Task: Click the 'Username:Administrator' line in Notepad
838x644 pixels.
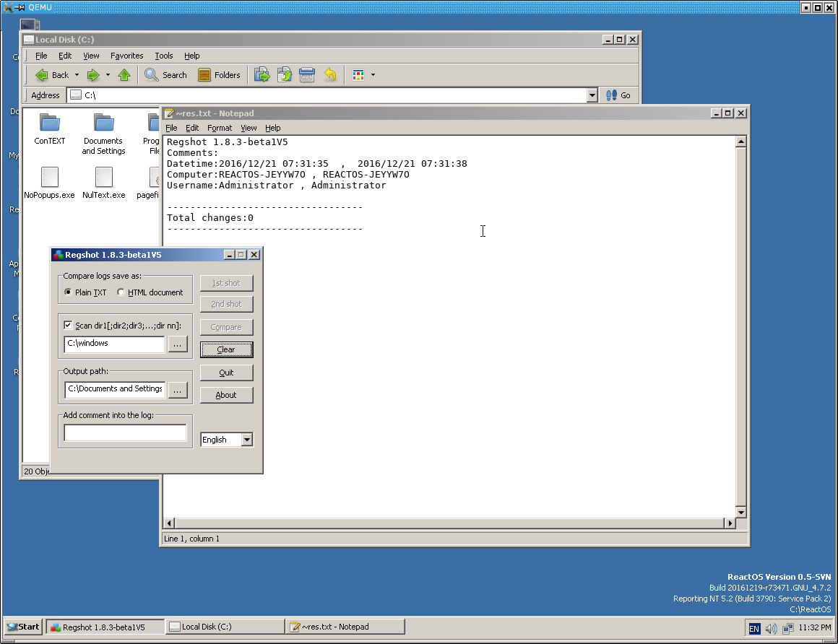Action: click(x=276, y=186)
